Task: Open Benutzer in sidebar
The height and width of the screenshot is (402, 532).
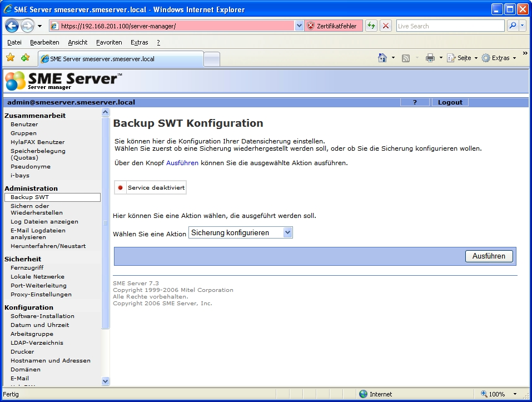Action: click(24, 124)
